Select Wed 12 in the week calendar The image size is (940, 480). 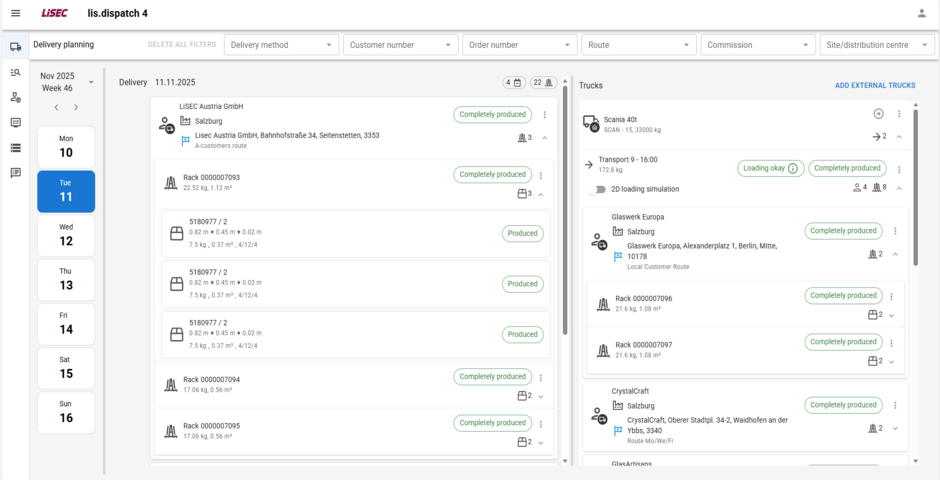tap(66, 234)
